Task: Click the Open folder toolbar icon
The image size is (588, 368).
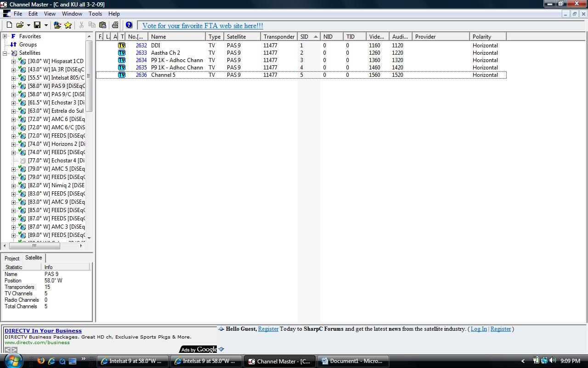Action: 20,25
